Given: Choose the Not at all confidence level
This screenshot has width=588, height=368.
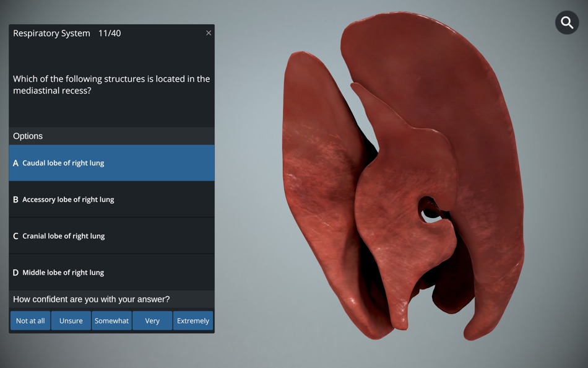Looking at the screenshot, I should (x=30, y=320).
